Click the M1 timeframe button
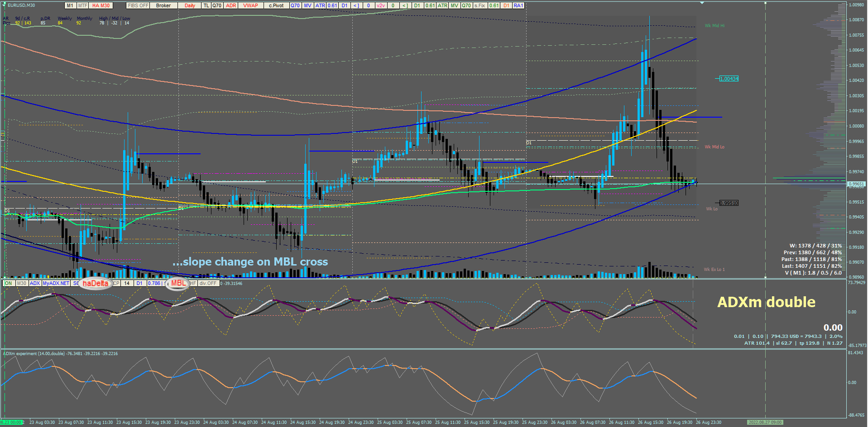Image resolution: width=868 pixels, height=427 pixels. pos(70,5)
